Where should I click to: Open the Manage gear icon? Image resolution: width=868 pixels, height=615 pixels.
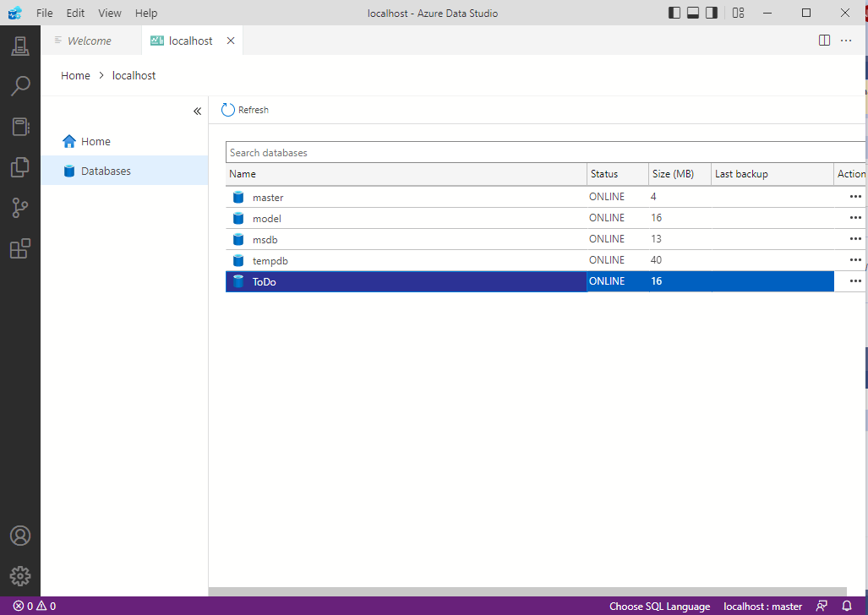[x=19, y=576]
